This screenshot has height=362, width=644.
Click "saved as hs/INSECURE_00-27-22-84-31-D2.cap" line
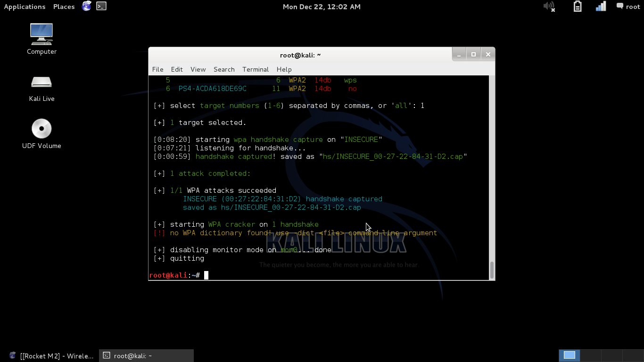tap(272, 207)
